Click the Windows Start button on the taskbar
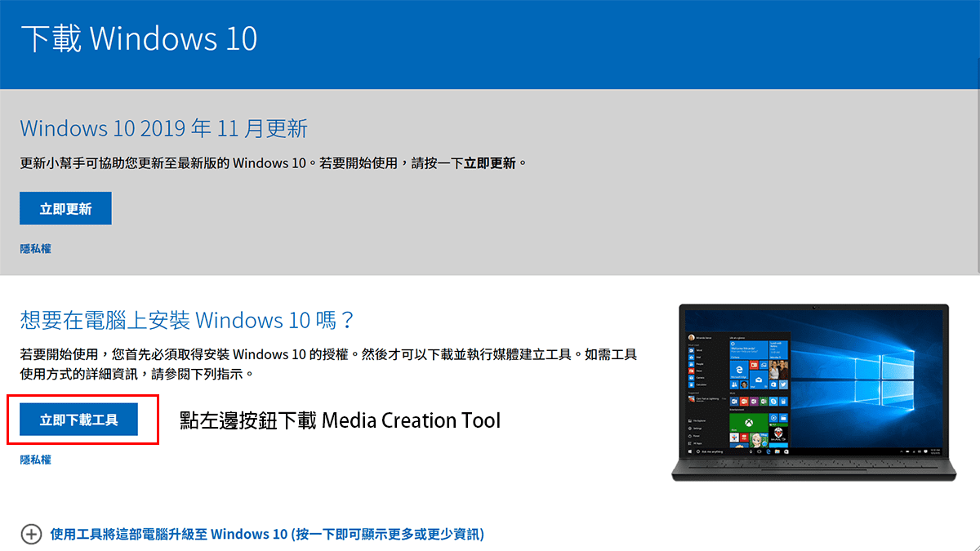Viewport: 980px width, 551px height. click(x=689, y=451)
